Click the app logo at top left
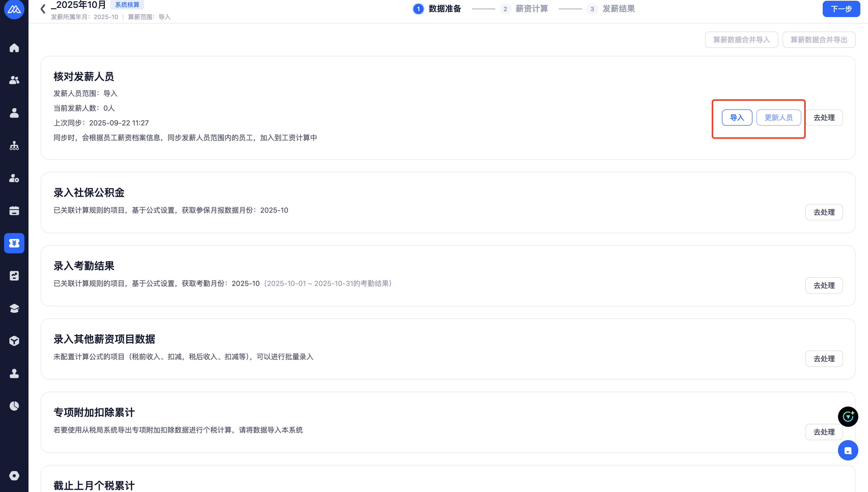The image size is (868, 492). tap(14, 9)
